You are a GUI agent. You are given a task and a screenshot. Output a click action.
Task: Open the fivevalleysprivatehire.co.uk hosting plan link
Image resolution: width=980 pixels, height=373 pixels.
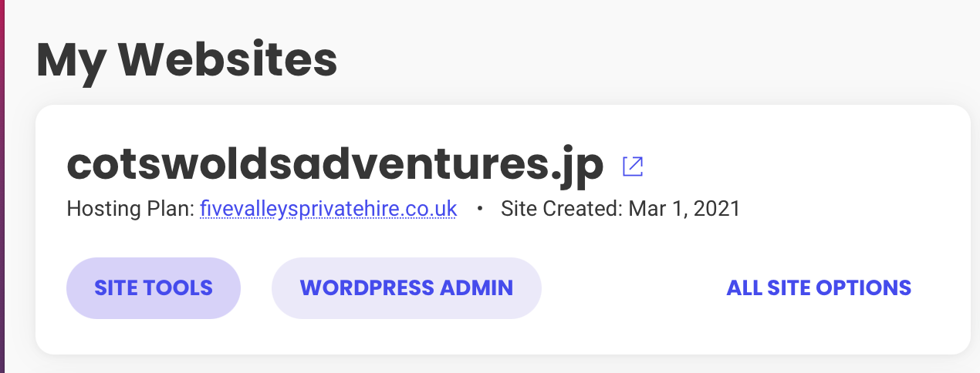pyautogui.click(x=328, y=209)
